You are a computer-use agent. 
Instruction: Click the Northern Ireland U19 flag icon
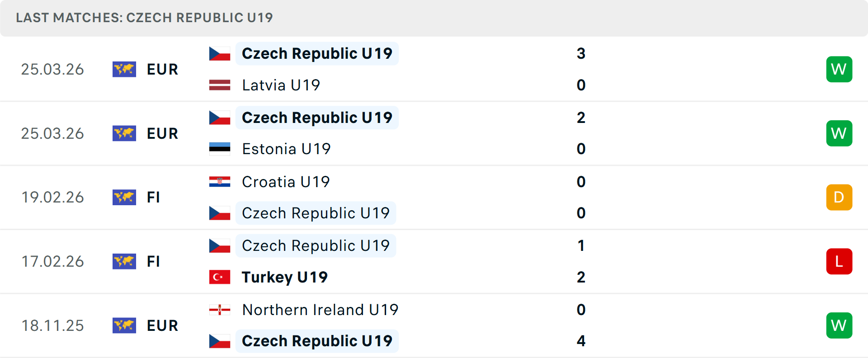(x=220, y=310)
